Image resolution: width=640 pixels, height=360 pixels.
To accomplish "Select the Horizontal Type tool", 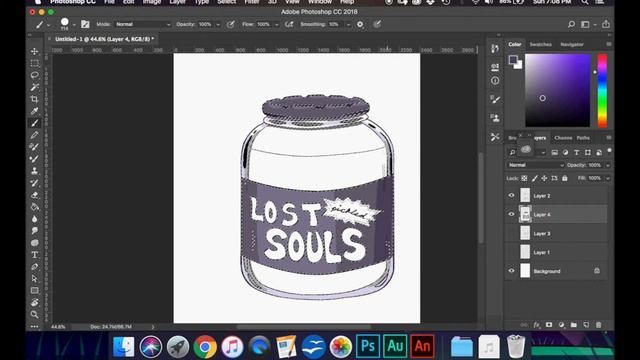I will click(x=35, y=255).
